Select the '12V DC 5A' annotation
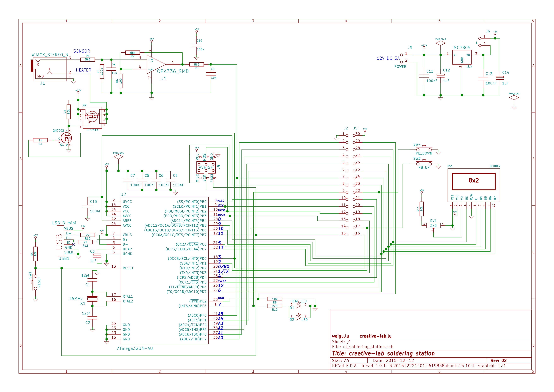This screenshot has width=554, height=392. tap(388, 58)
